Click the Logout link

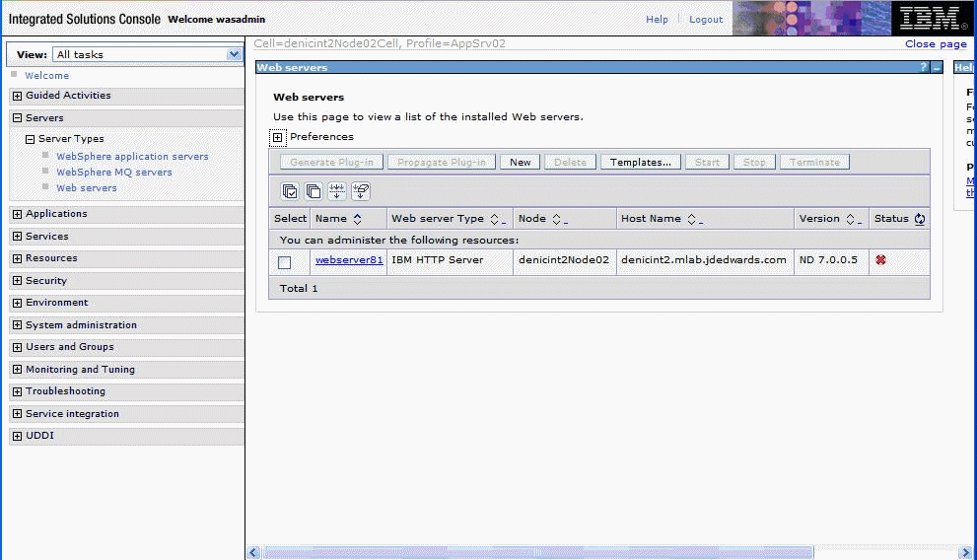706,20
